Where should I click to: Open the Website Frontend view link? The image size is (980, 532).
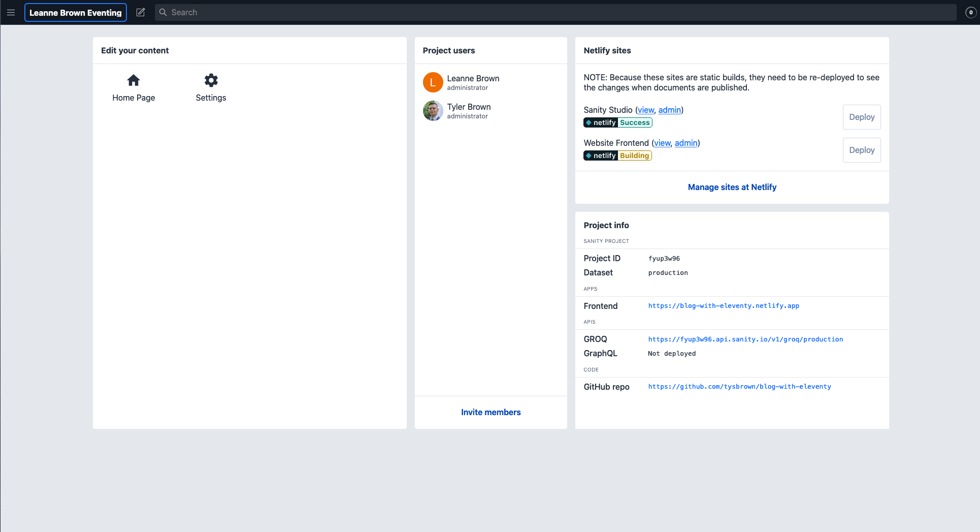662,143
